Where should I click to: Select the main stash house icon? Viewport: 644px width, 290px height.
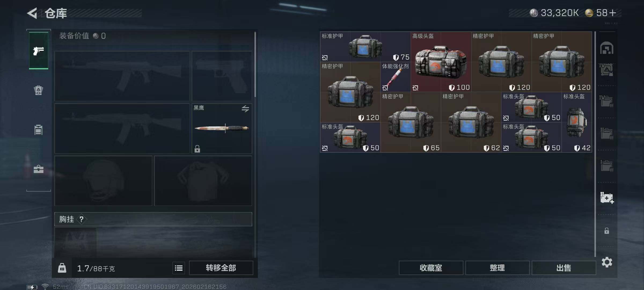click(607, 48)
